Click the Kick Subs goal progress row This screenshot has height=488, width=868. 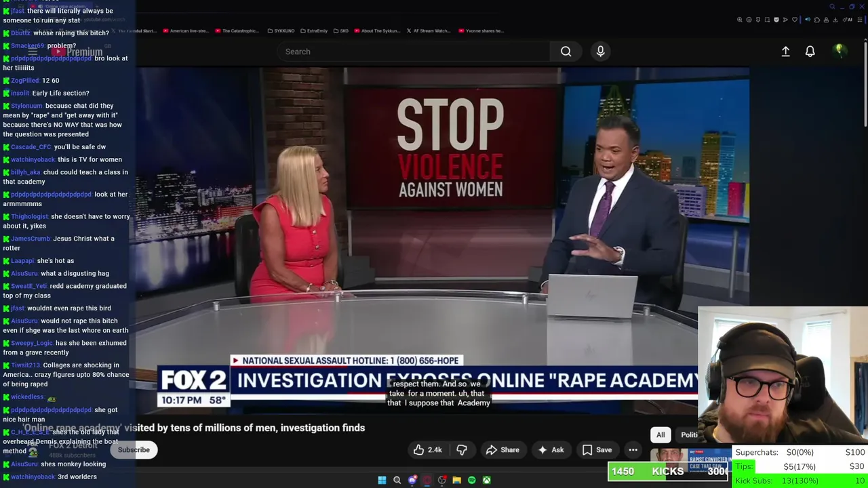click(x=800, y=481)
